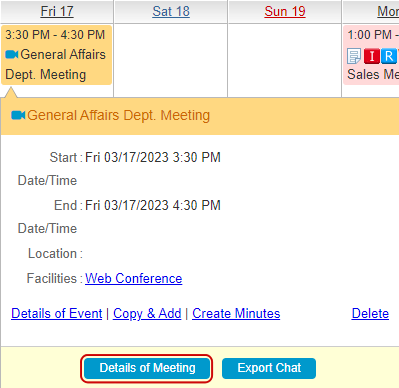Click the blue R icon in Monday's event
This screenshot has width=399, height=388.
(x=389, y=56)
